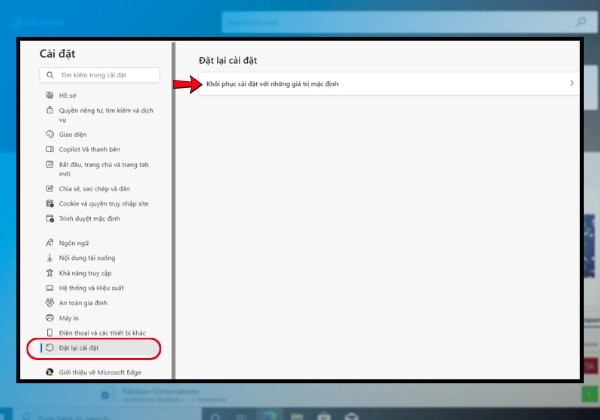This screenshot has height=420, width=600.
Task: Click the Cookie và quyền truy nhập icon
Action: tap(49, 203)
